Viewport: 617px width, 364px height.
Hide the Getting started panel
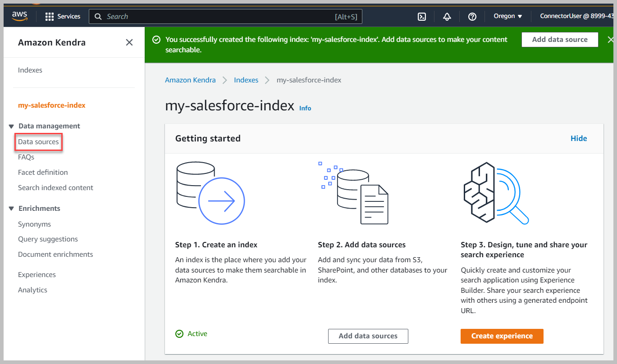click(579, 139)
